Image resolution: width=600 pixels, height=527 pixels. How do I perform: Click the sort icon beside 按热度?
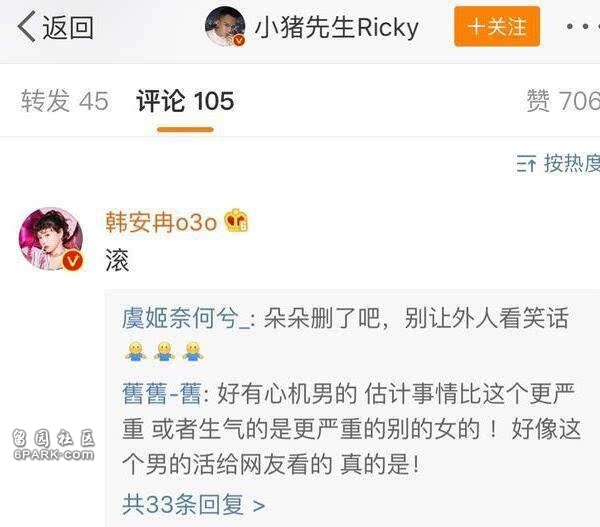[x=526, y=164]
